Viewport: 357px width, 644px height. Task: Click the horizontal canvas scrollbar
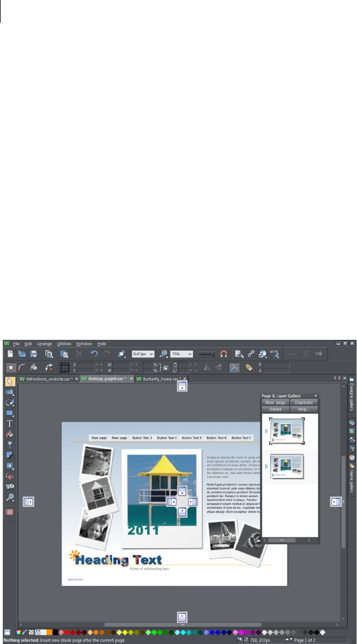183,625
